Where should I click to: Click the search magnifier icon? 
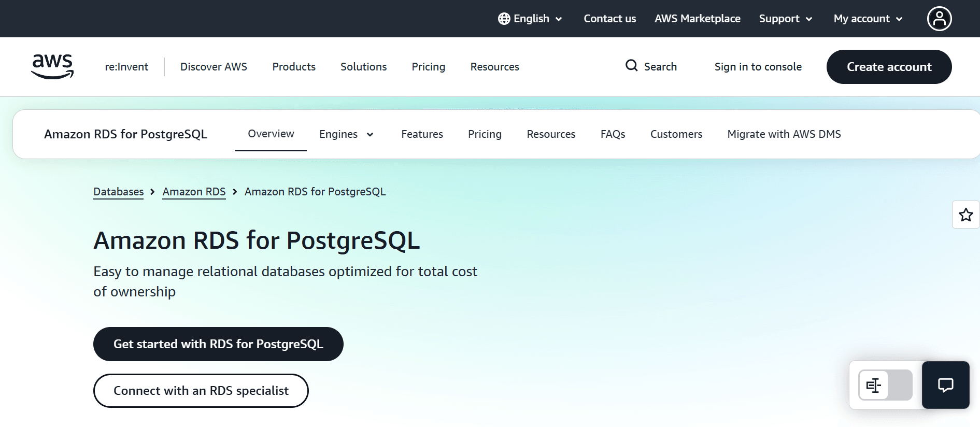pyautogui.click(x=631, y=66)
